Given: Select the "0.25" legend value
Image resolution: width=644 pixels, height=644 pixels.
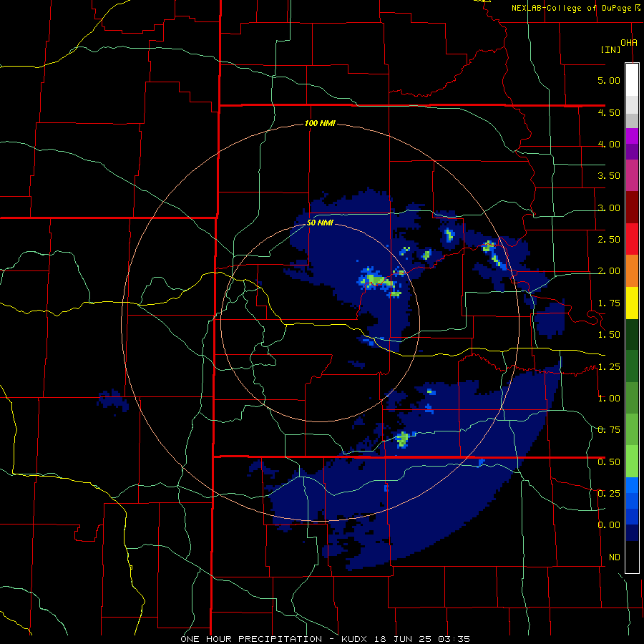Looking at the screenshot, I should pyautogui.click(x=609, y=494).
